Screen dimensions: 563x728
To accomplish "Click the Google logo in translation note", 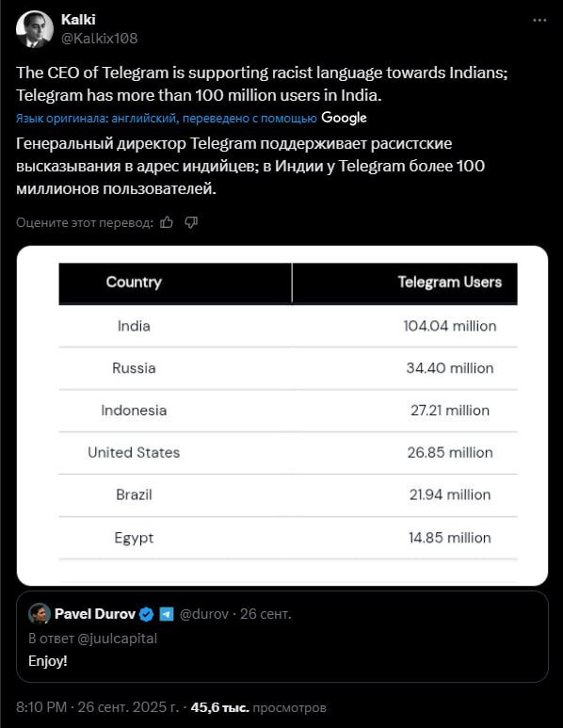I will [344, 118].
